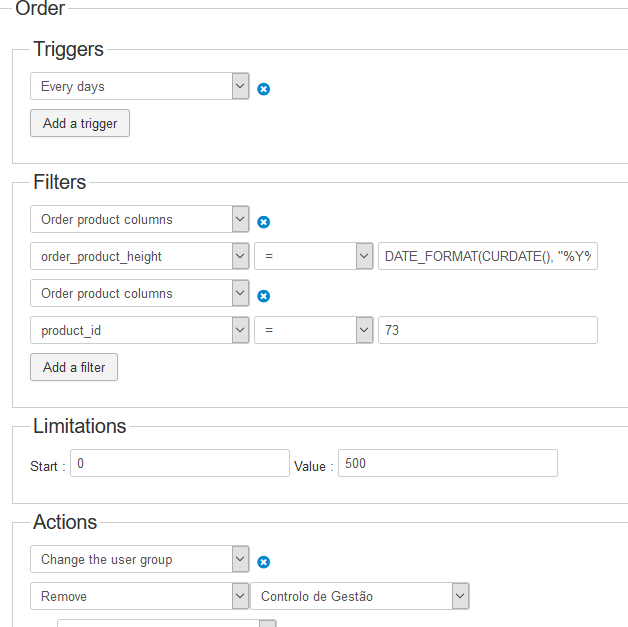
Task: Expand the second "Order product columns" dropdown
Action: click(140, 293)
